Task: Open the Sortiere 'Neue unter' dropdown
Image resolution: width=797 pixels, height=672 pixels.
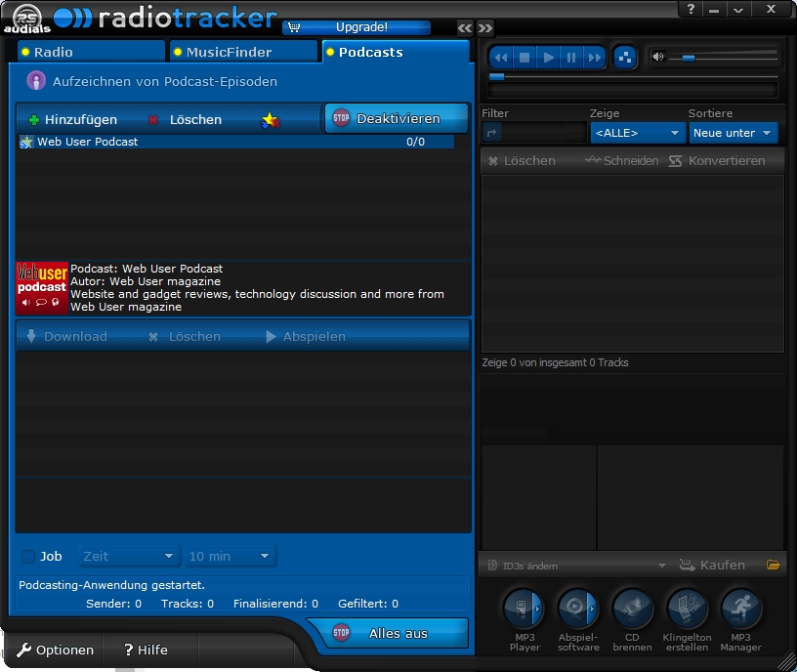Action: point(734,132)
